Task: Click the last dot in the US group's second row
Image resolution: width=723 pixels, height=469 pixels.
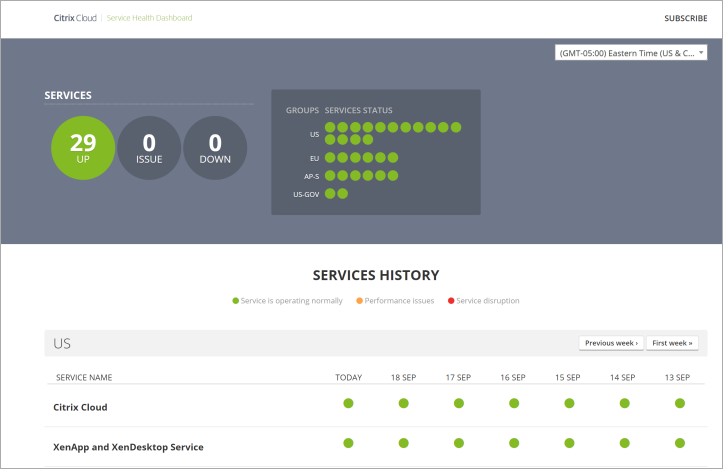Action: [x=367, y=139]
